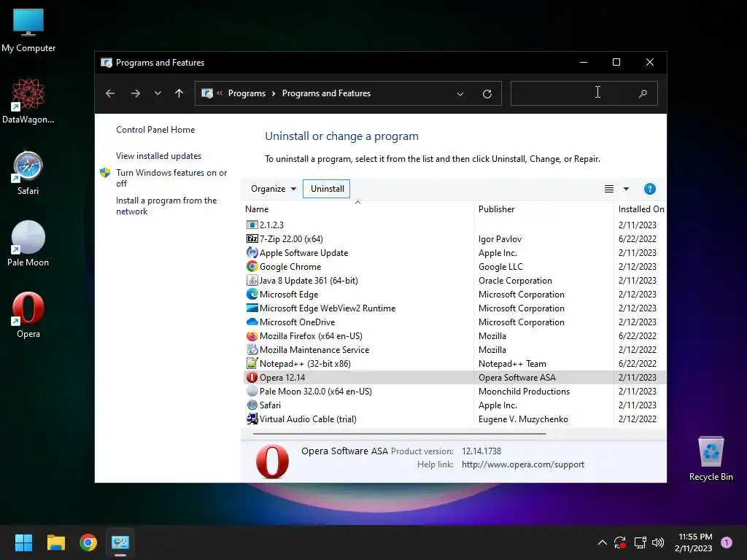The height and width of the screenshot is (560, 747).
Task: Open the Windows Start button
Action: (23, 542)
